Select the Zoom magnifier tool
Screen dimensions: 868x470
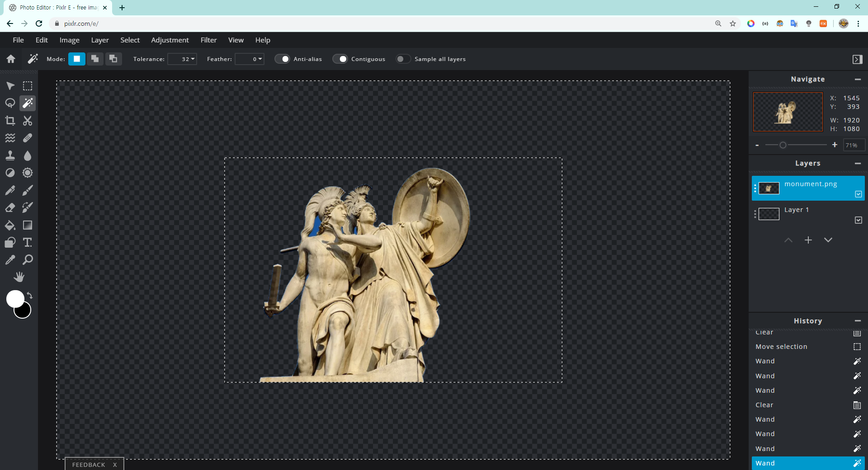(x=28, y=260)
